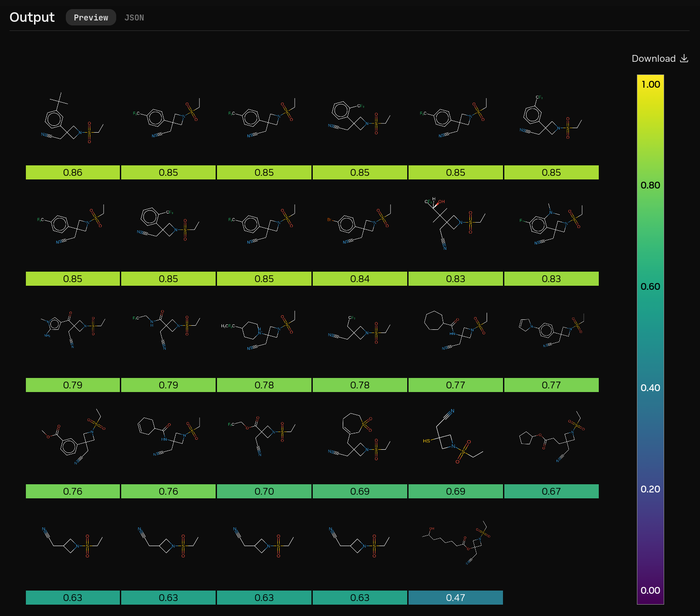The width and height of the screenshot is (700, 616).
Task: Open the tert-butyl molecule scored 0.86
Action: pyautogui.click(x=73, y=120)
